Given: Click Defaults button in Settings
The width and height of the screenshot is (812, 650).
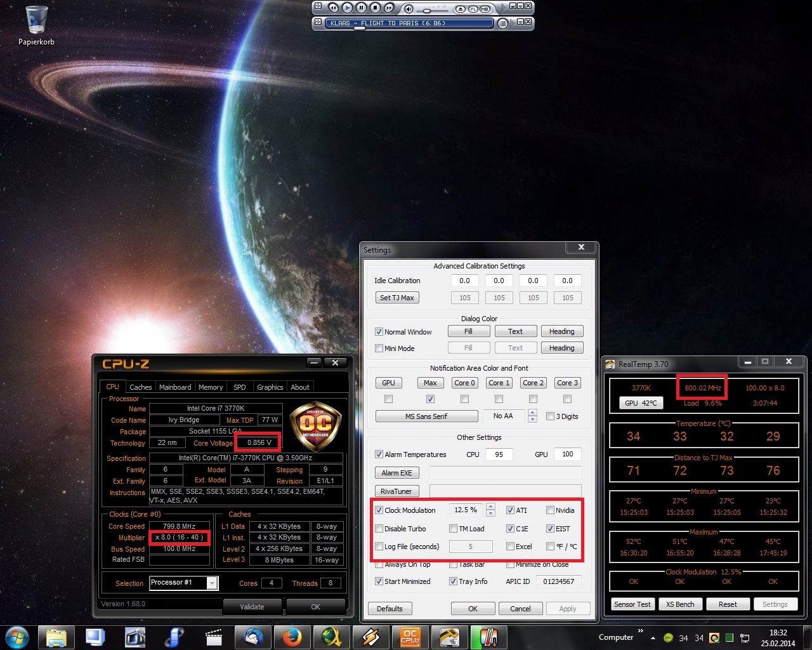Looking at the screenshot, I should point(390,609).
